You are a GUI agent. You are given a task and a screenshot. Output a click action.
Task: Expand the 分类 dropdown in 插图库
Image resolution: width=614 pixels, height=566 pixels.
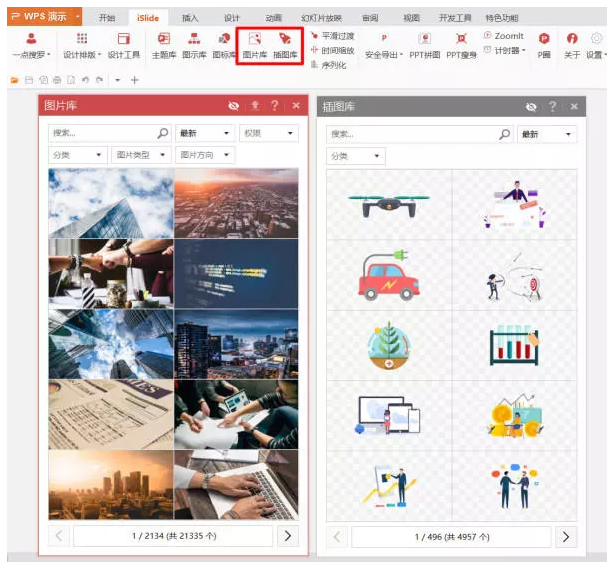(356, 156)
